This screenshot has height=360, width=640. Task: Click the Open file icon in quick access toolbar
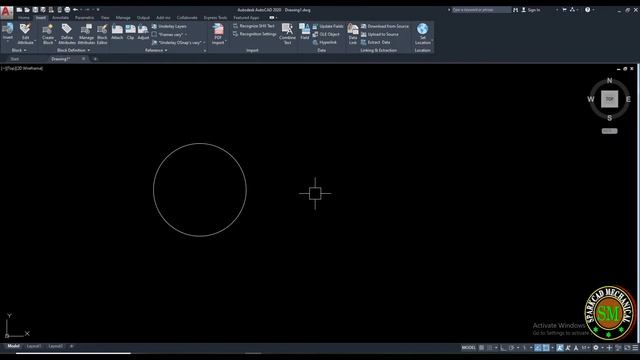pos(27,10)
